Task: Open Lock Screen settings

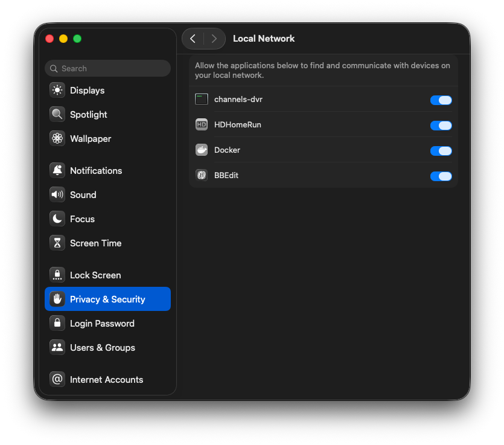Action: point(95,275)
